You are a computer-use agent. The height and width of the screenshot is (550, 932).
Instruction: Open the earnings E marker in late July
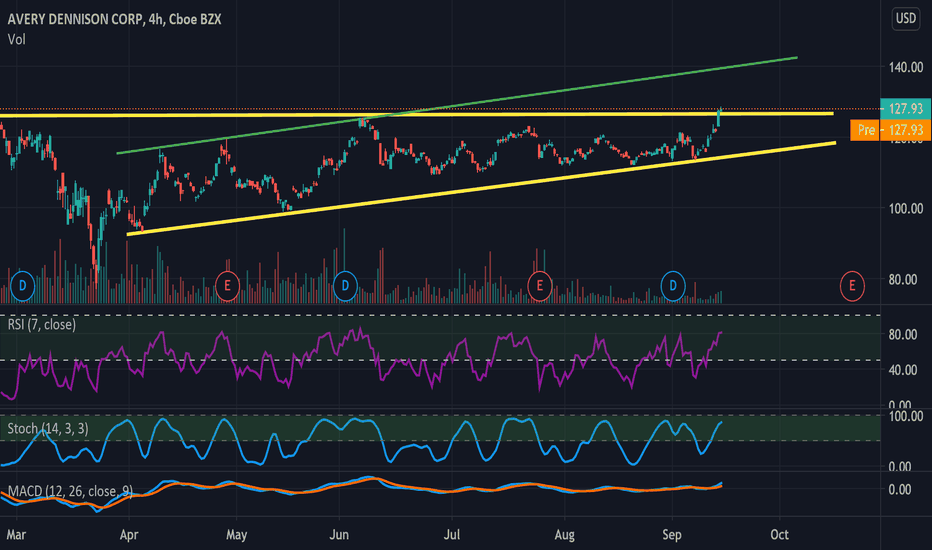[x=539, y=286]
